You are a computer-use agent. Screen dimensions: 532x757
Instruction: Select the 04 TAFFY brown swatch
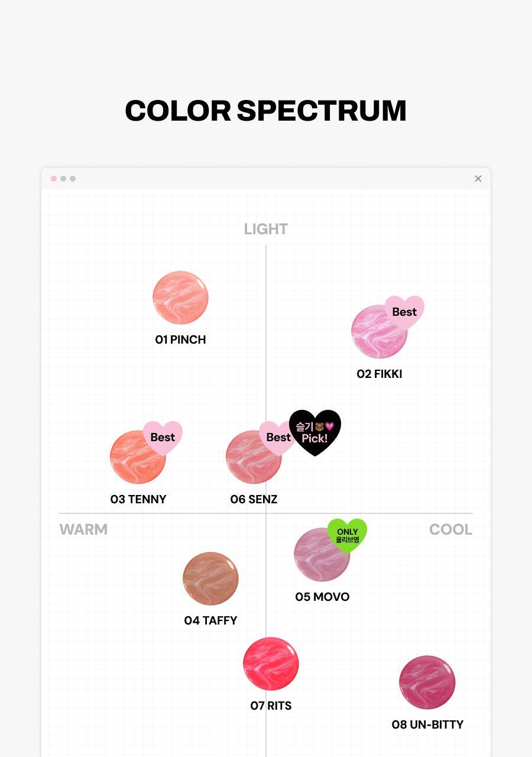click(x=210, y=578)
